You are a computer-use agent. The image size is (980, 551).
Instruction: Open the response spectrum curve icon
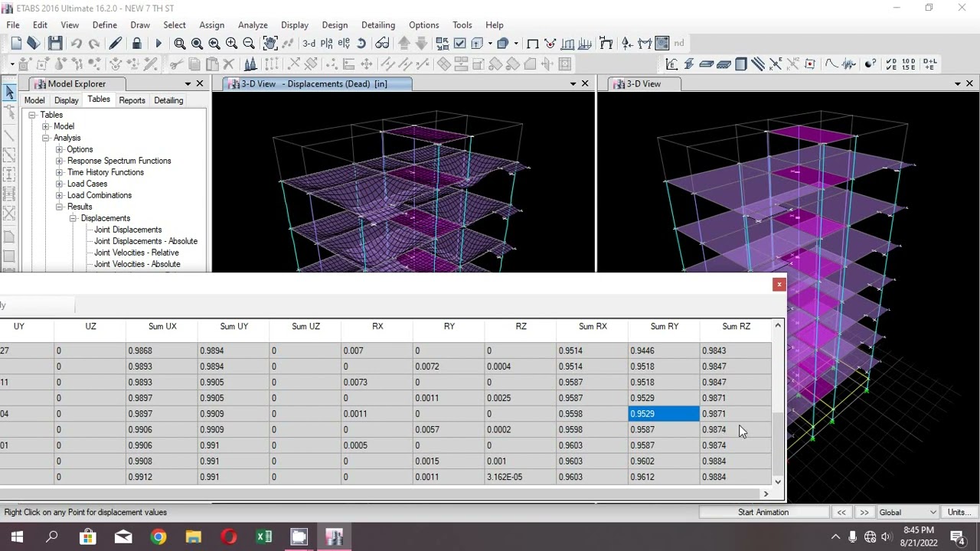831,64
